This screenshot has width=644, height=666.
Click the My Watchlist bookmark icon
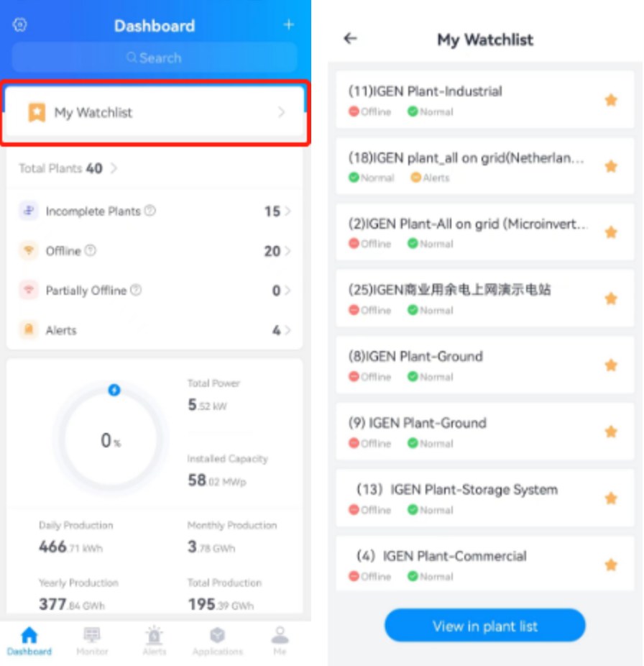pos(37,112)
